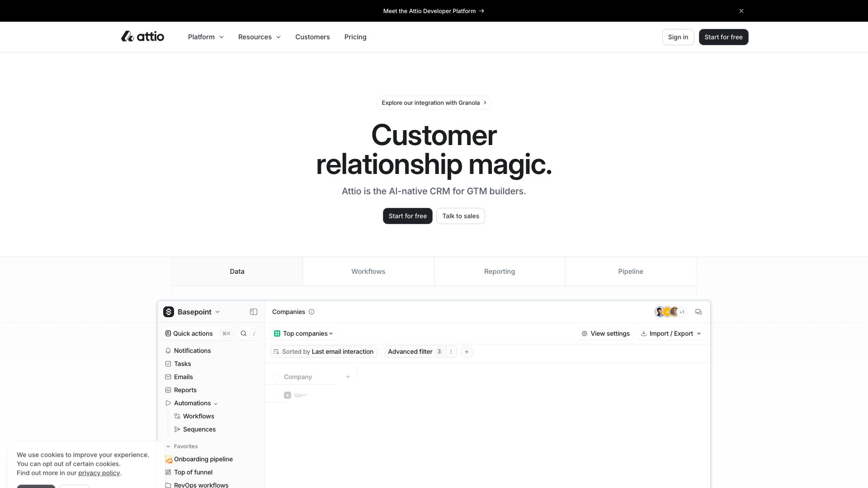Click the sort icon next to Sorted by
Image resolution: width=868 pixels, height=488 pixels.
pos(276,352)
